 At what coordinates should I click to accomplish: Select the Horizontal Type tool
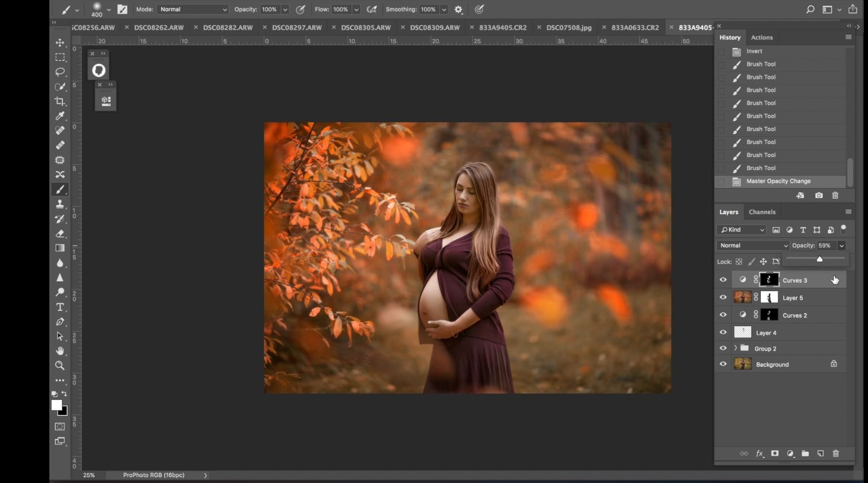(x=60, y=307)
